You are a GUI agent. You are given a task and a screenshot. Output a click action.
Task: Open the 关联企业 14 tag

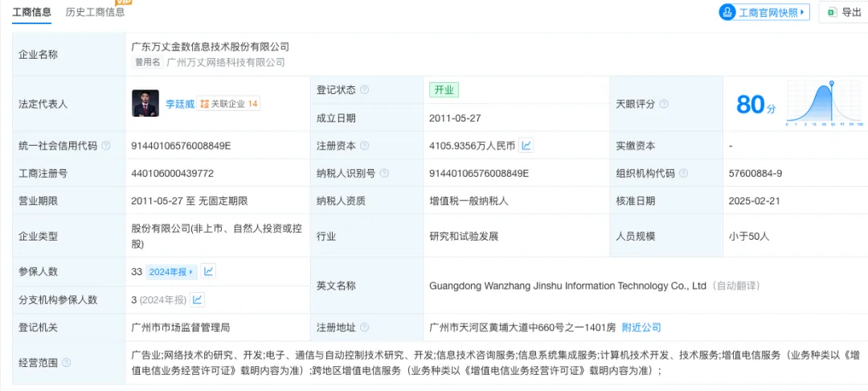pyautogui.click(x=230, y=104)
